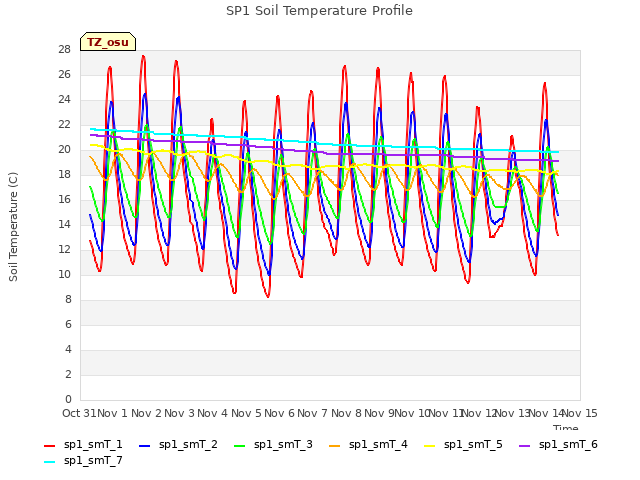Toggle the sp1_smT_7 legend label

(93, 460)
